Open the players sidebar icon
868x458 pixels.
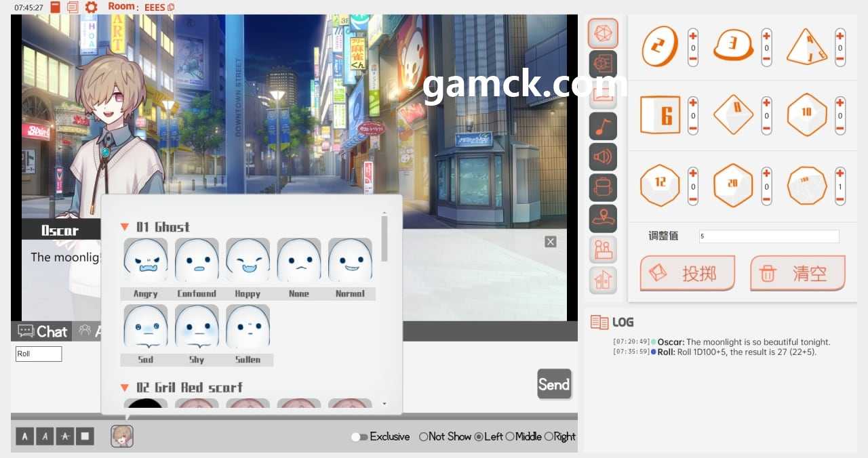tap(603, 249)
